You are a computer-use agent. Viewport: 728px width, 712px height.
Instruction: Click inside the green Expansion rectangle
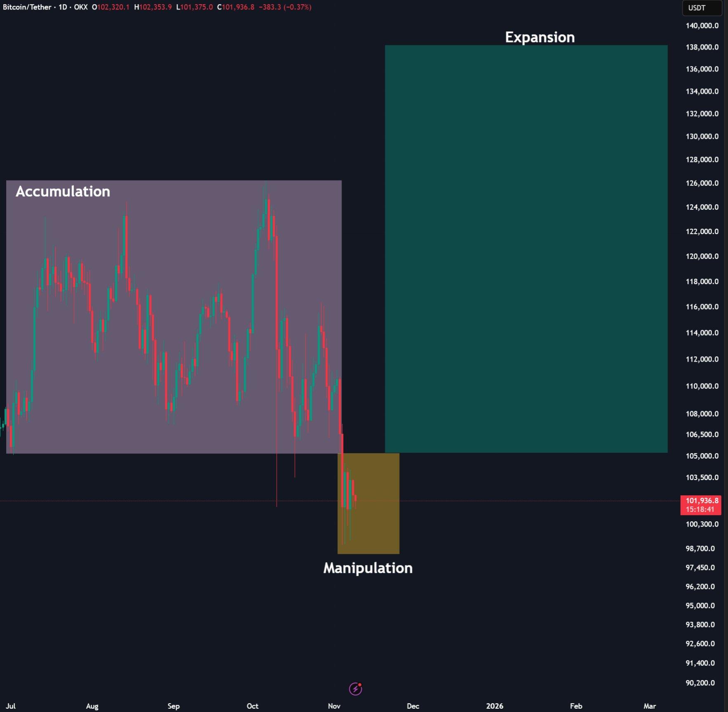[x=526, y=248]
